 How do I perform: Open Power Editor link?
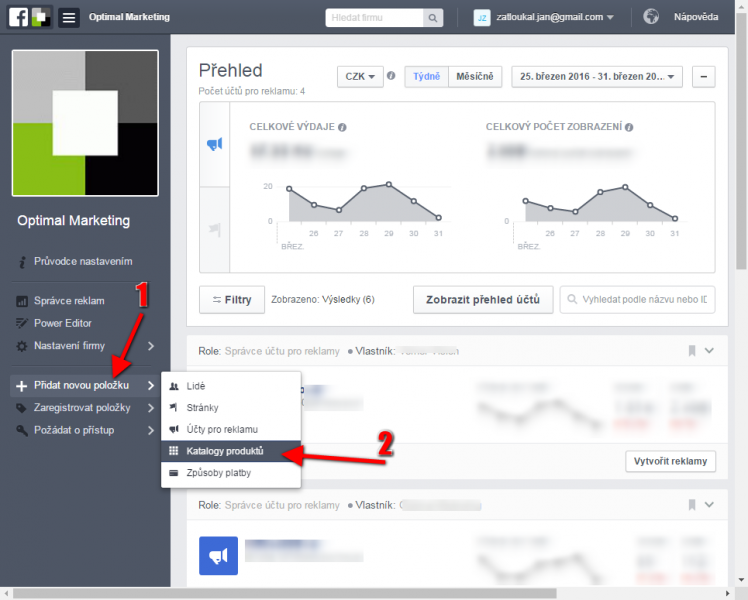pos(63,323)
